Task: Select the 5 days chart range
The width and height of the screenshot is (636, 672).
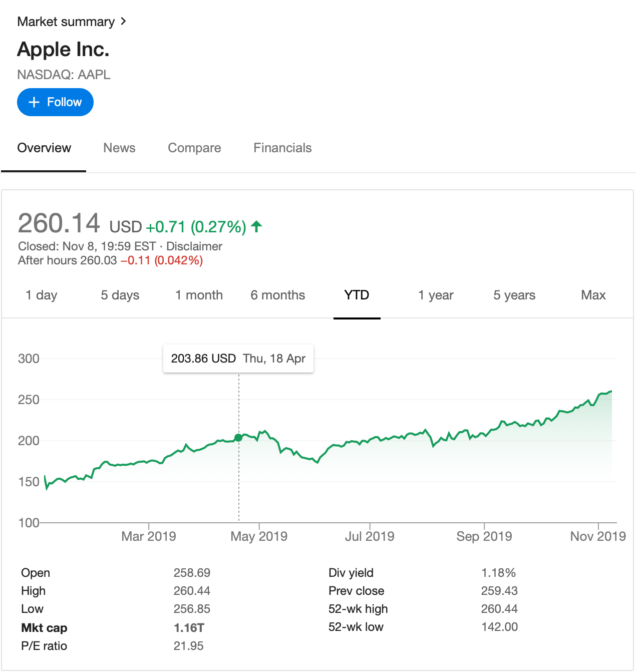Action: [120, 295]
